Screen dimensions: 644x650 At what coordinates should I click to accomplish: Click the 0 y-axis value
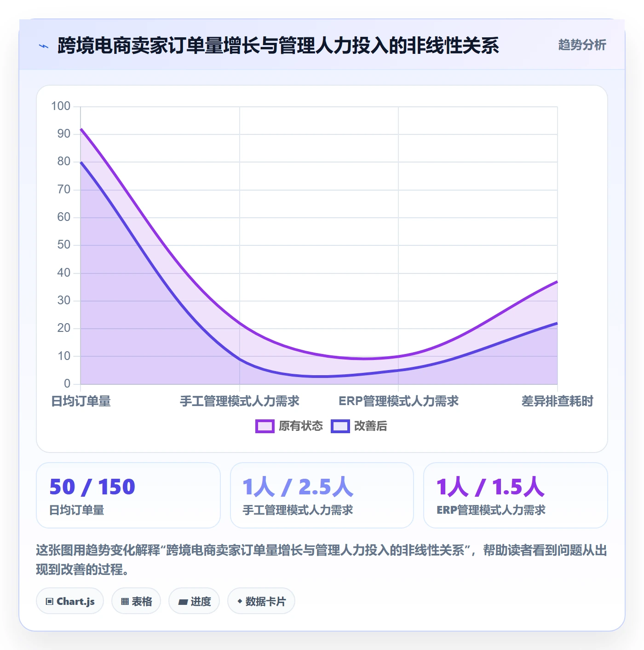pyautogui.click(x=67, y=383)
